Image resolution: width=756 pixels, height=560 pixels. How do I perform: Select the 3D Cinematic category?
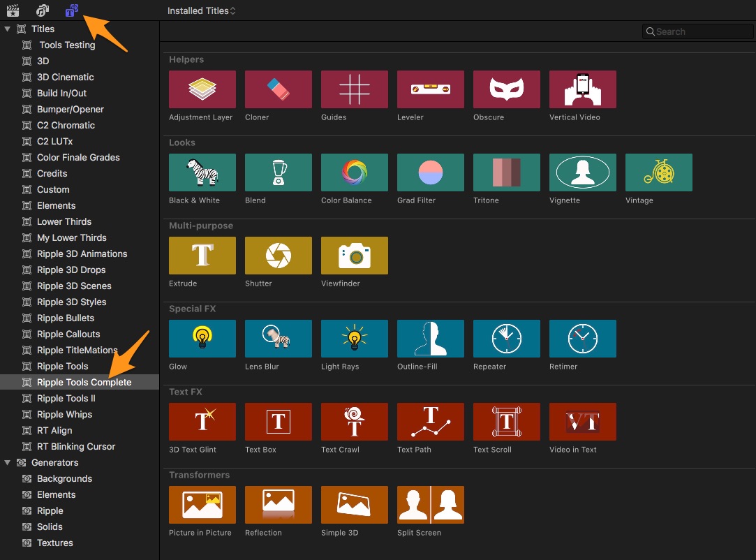tap(80, 78)
